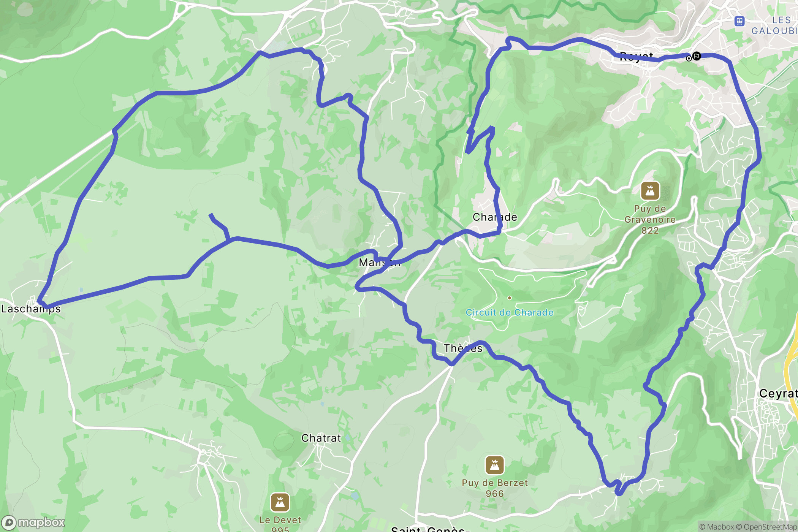Click the Les Galoubies station icon
798x532 pixels.
[x=739, y=21]
